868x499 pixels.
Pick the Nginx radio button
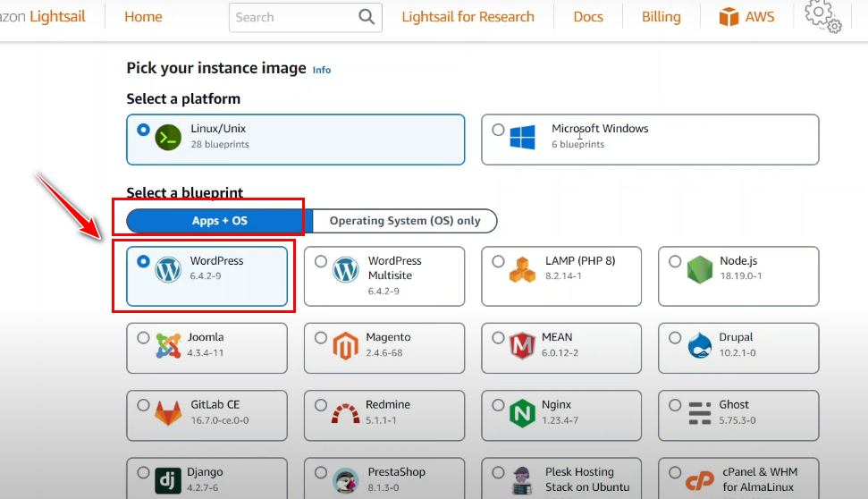(498, 405)
